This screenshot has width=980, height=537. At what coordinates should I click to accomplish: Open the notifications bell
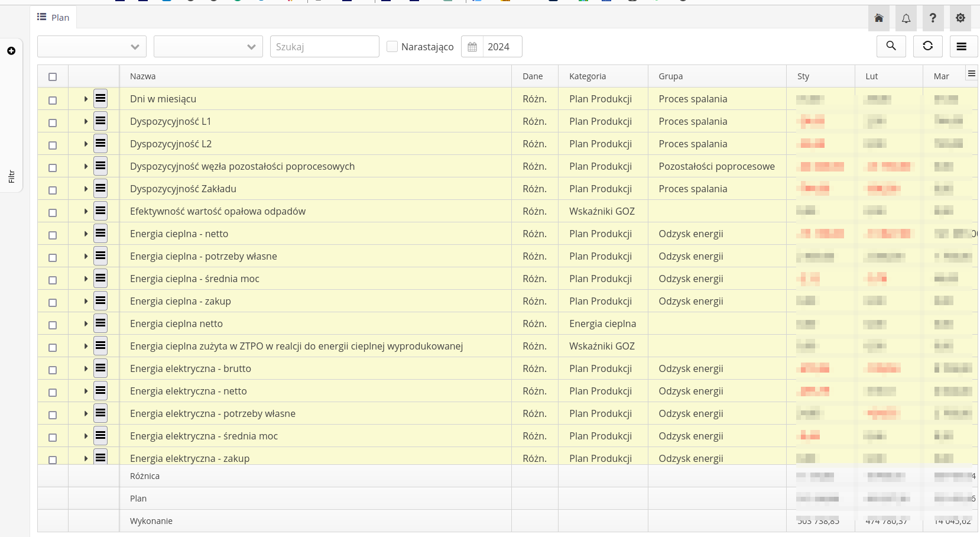tap(906, 18)
